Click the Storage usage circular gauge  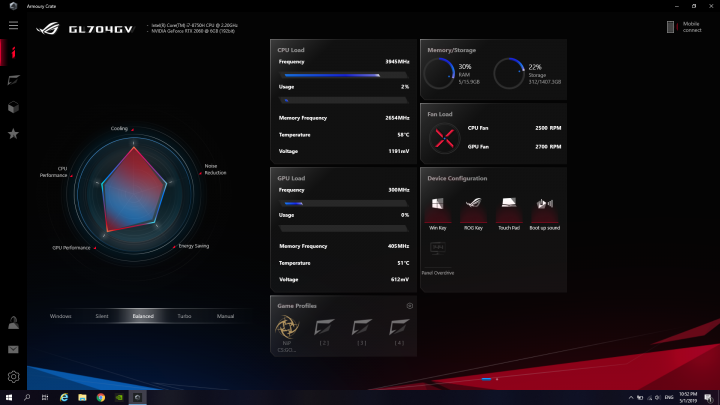coord(509,73)
